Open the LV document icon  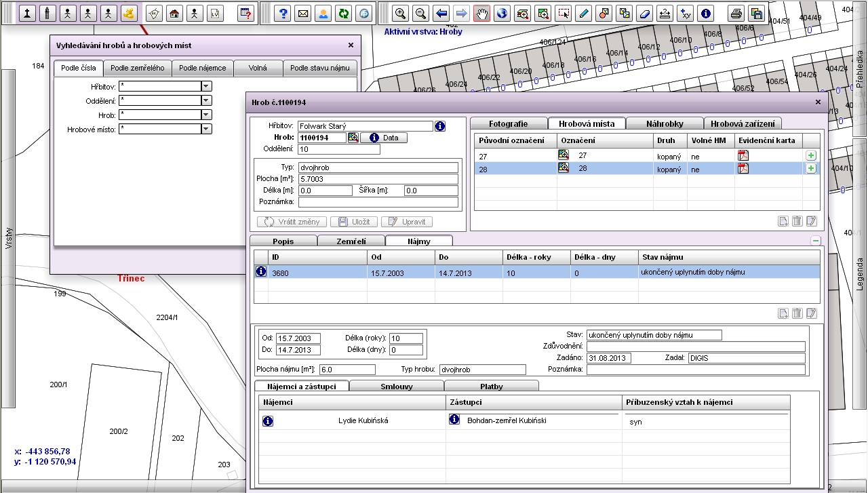tap(216, 14)
